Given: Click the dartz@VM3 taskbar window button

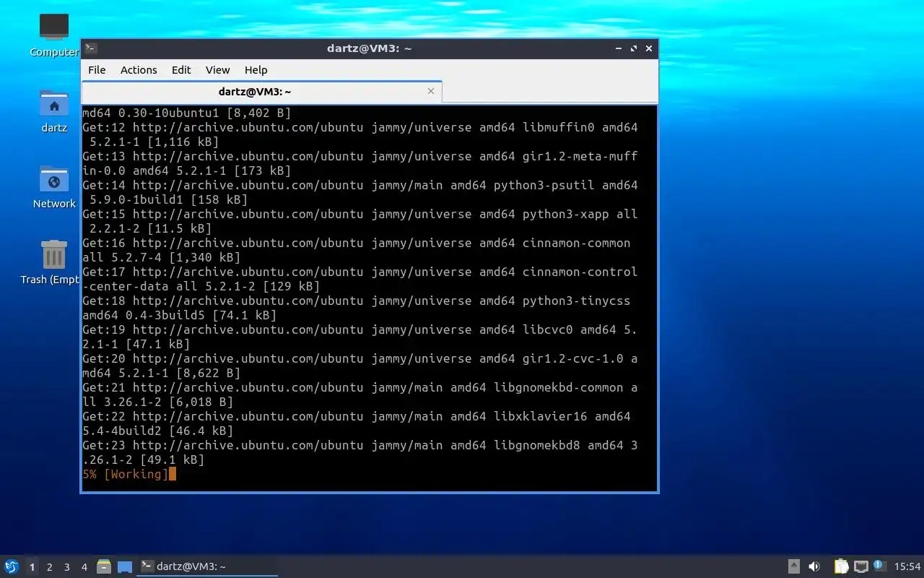Looking at the screenshot, I should point(208,566).
